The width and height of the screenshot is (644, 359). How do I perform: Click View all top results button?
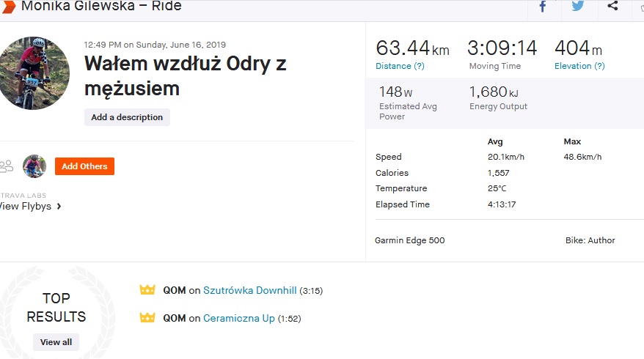pos(56,342)
